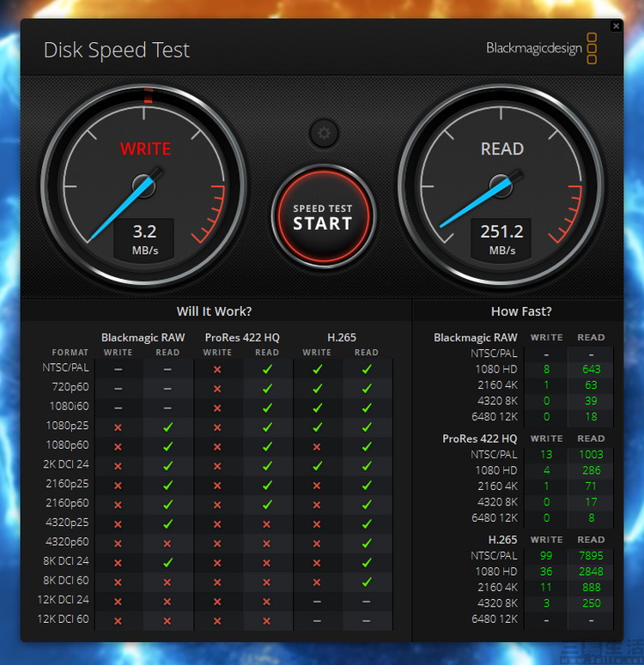This screenshot has width=644, height=665.
Task: Click ProRes 422 HQ read checkmark for 2160p25
Action: [267, 485]
